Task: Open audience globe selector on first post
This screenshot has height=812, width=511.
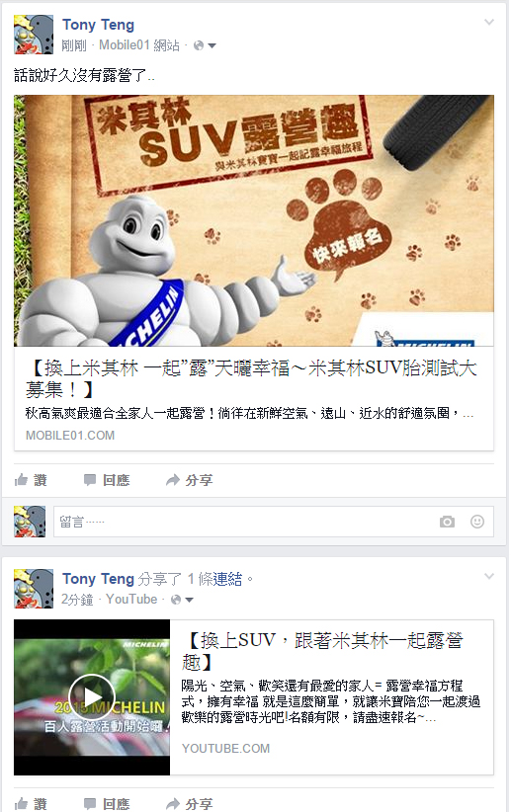Action: [x=205, y=45]
